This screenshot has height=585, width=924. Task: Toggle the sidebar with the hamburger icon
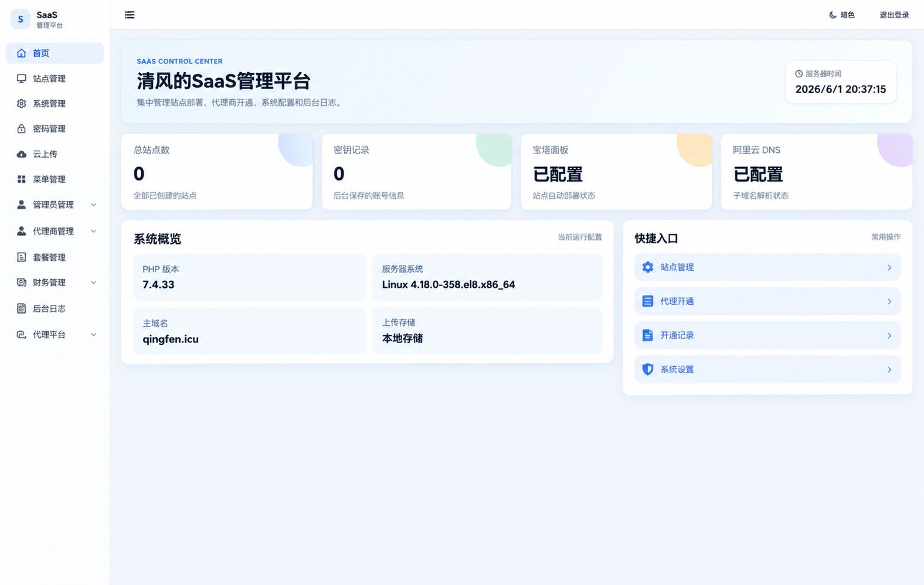[130, 15]
